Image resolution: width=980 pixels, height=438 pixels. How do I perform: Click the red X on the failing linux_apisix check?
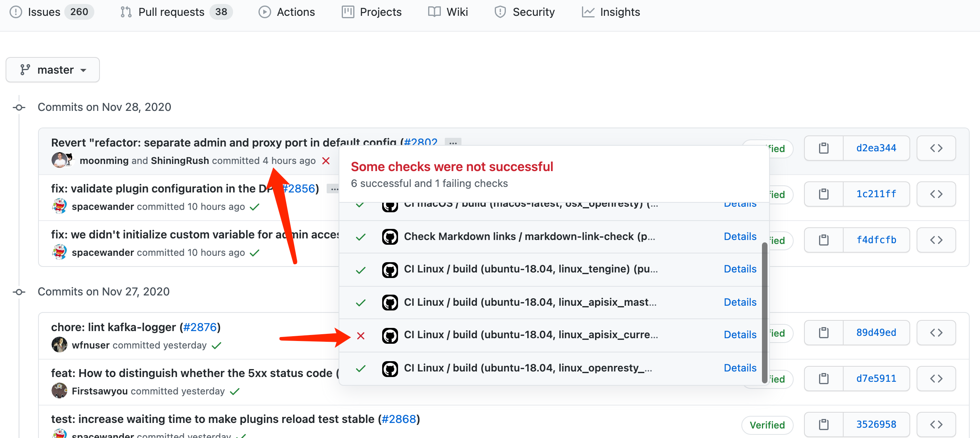point(360,335)
